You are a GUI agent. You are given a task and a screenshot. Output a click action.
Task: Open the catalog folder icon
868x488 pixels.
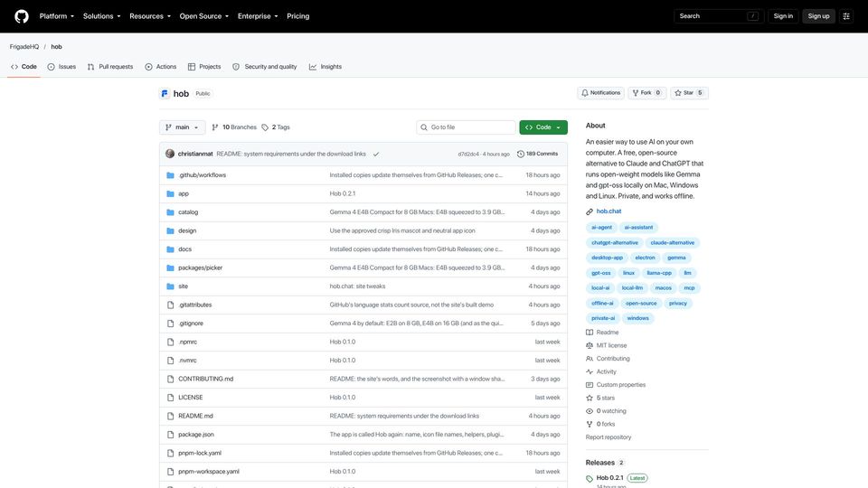(x=171, y=212)
